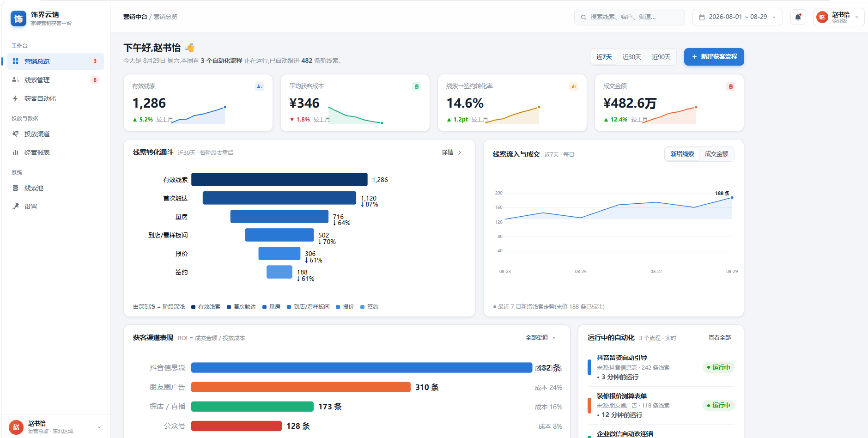868x438 pixels.
Task: Select the 新增线索 chart tab
Action: [x=682, y=154]
